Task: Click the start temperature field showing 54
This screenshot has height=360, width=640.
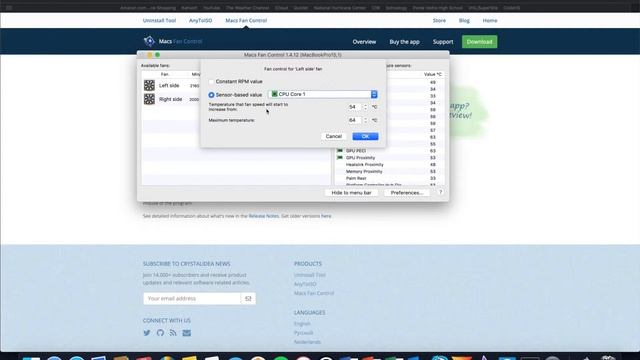Action: pyautogui.click(x=354, y=107)
